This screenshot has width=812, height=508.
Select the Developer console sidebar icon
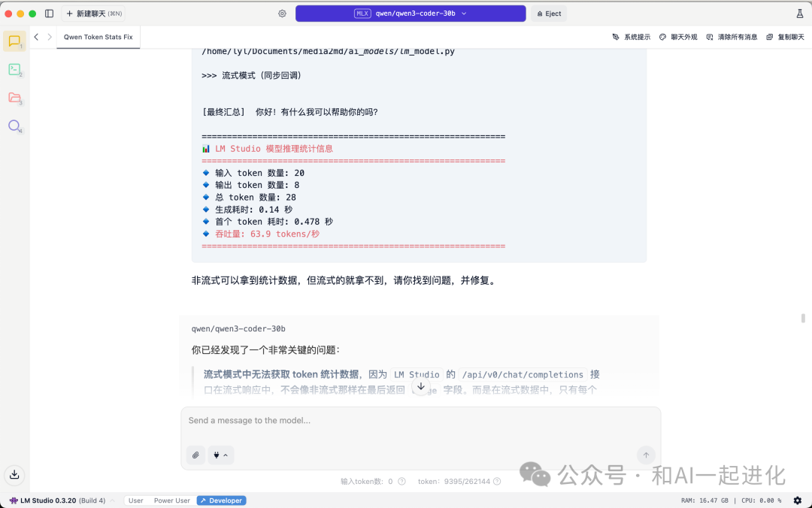(x=14, y=69)
